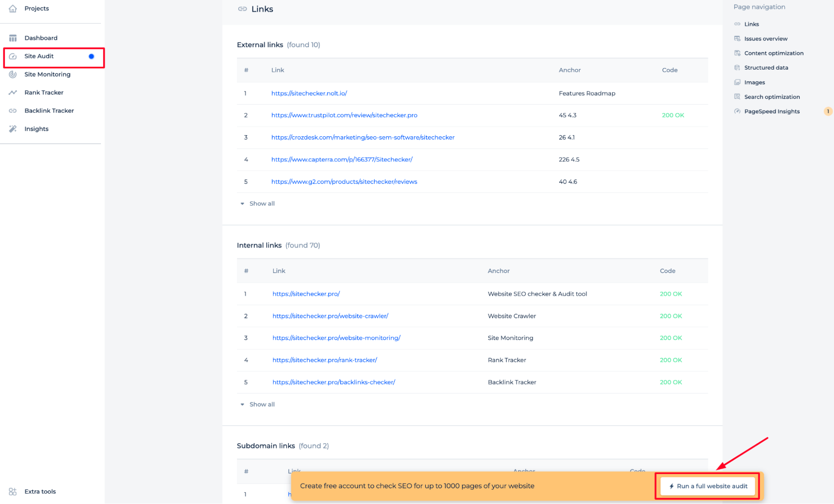Select Backlink Tracker from sidebar
This screenshot has height=504, width=834.
tap(50, 110)
